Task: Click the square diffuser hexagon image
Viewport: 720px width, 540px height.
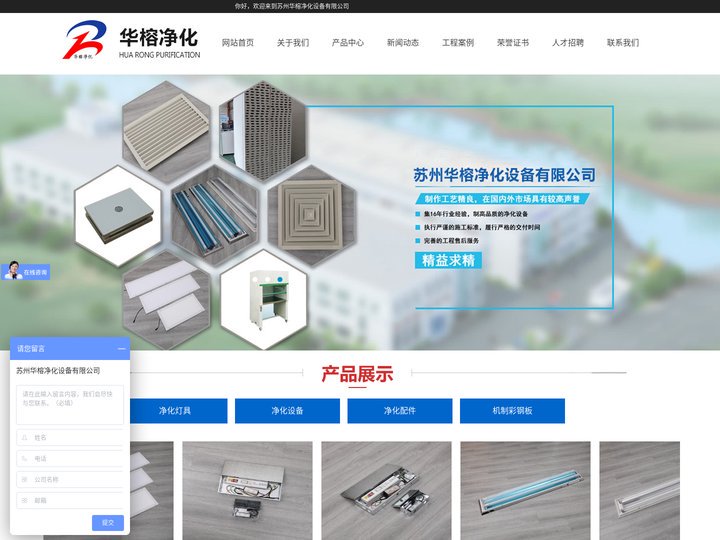Action: (311, 216)
